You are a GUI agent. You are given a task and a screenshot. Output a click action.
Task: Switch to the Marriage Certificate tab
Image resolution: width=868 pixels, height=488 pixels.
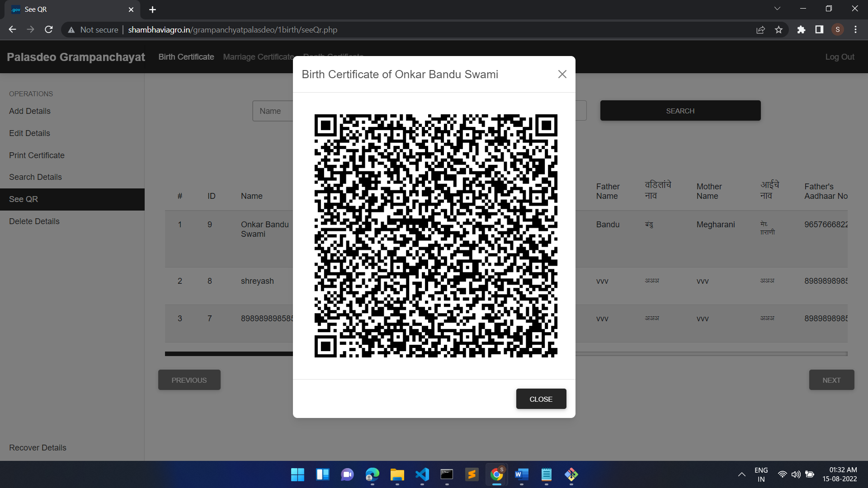pyautogui.click(x=259, y=57)
